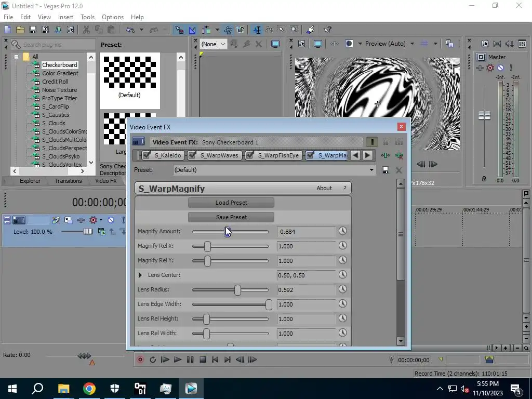Click the animate clock icon for Magnify Amount
Image resolution: width=532 pixels, height=399 pixels.
tap(343, 231)
